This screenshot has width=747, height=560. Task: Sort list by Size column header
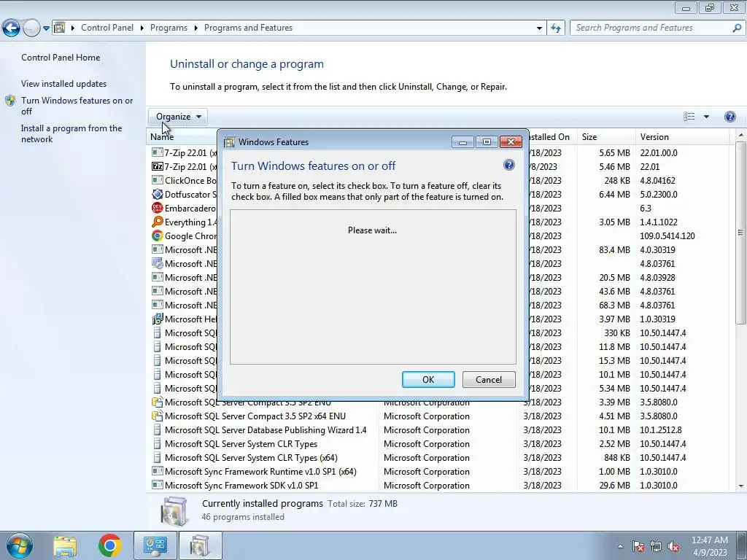pos(605,136)
